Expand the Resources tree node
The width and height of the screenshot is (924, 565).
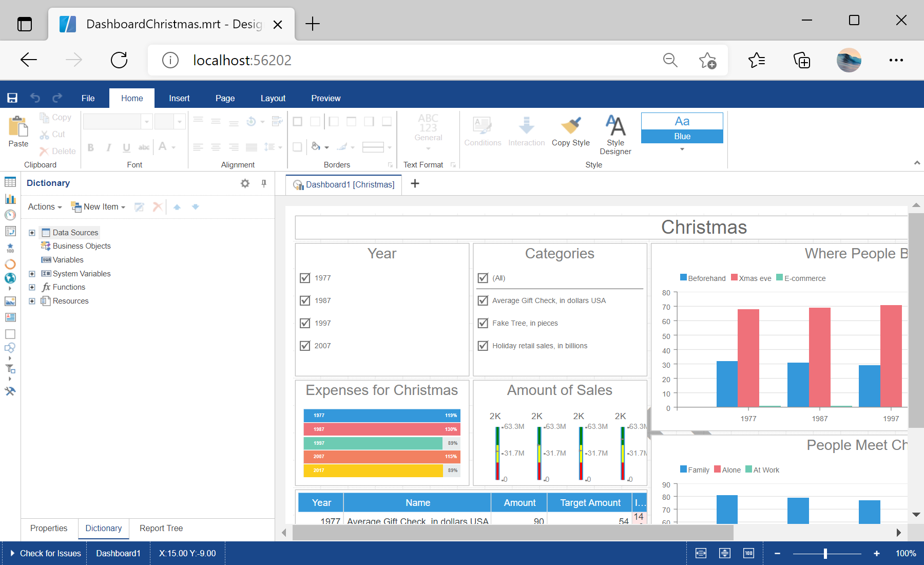tap(32, 301)
